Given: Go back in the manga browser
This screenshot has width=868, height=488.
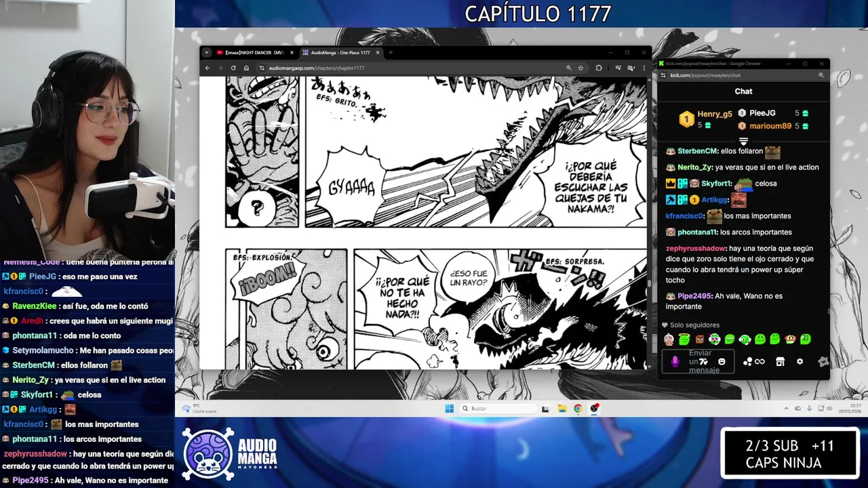Looking at the screenshot, I should pyautogui.click(x=209, y=68).
